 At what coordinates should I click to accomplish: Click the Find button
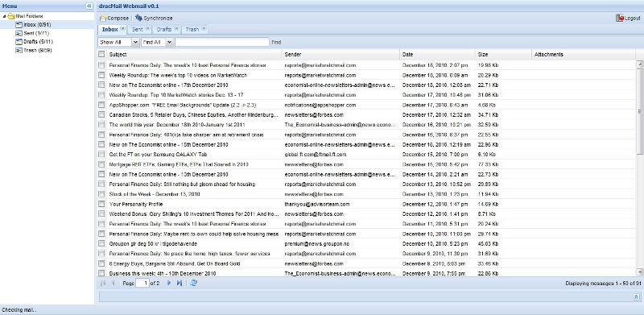point(276,42)
